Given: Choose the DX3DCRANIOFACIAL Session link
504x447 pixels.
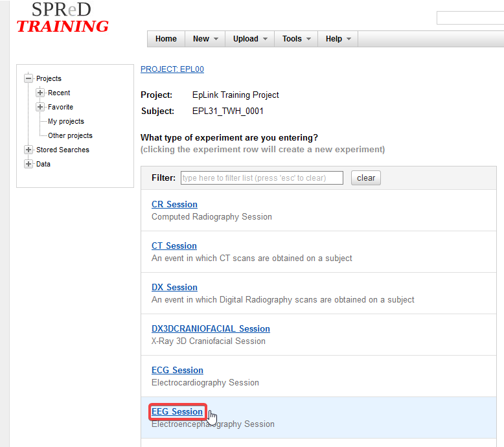Looking at the screenshot, I should click(x=211, y=328).
